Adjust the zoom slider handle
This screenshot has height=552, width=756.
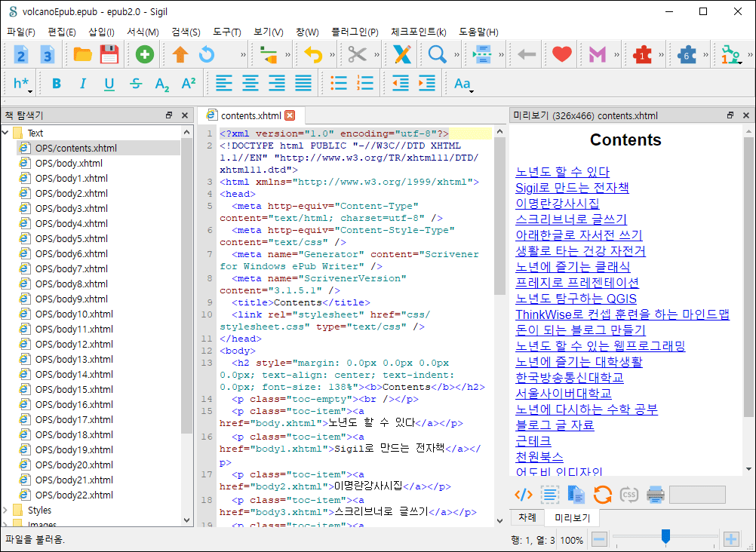click(x=665, y=536)
